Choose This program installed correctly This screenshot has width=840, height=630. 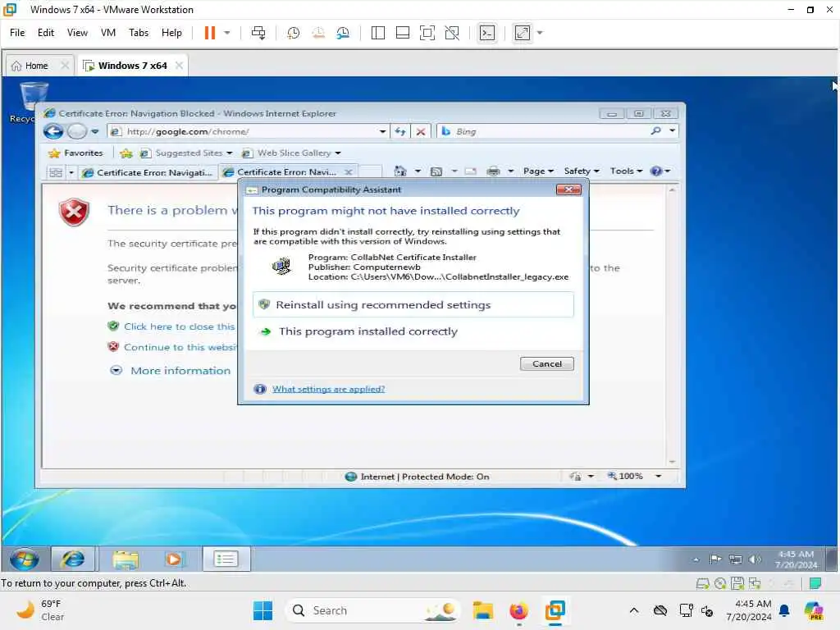413,331
